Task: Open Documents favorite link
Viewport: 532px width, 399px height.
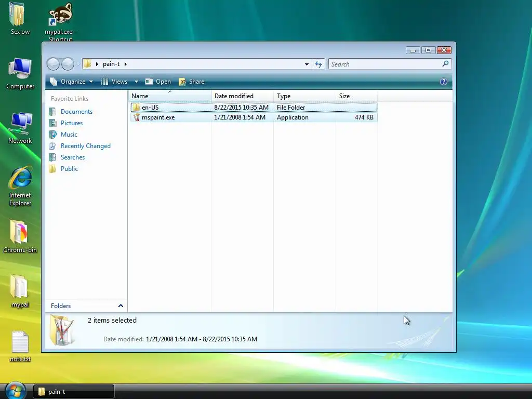Action: [x=77, y=112]
